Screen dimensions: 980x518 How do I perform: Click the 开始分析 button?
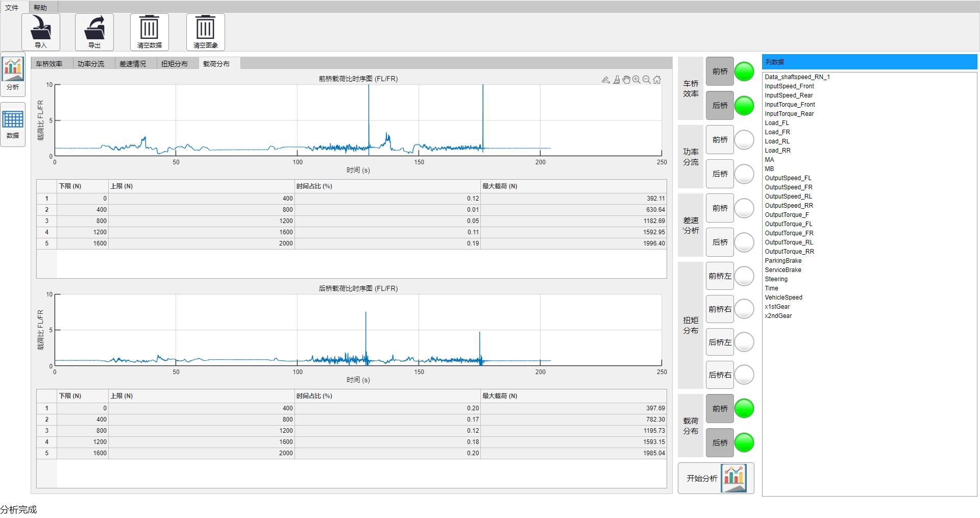[716, 478]
